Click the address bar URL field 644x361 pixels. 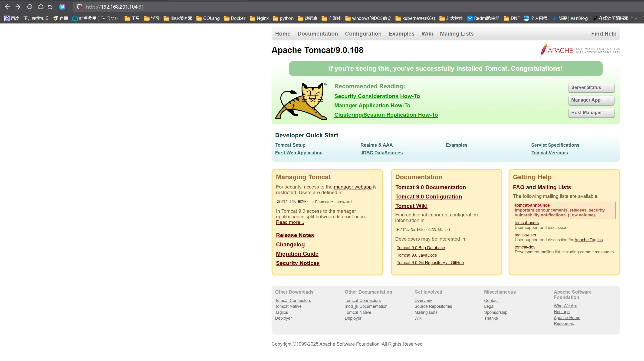175,7
